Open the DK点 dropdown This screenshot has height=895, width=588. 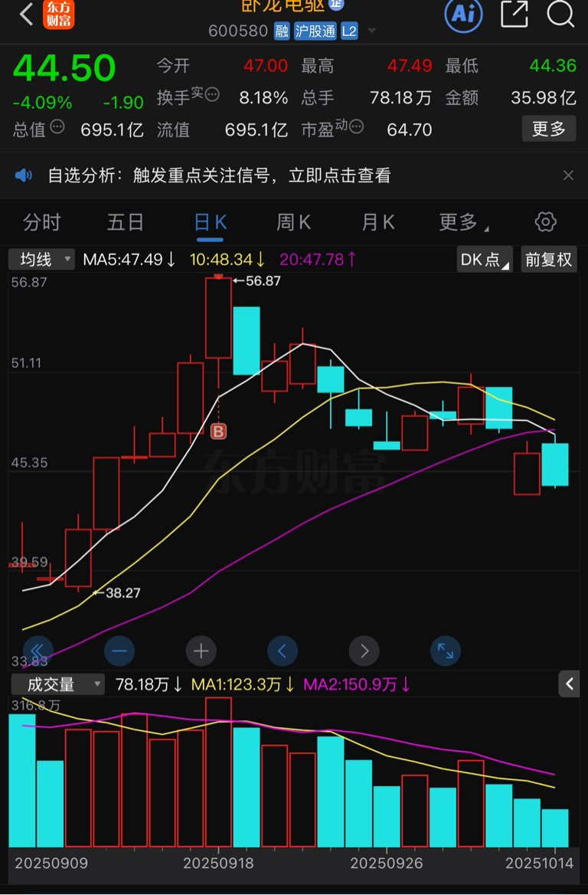coord(484,260)
